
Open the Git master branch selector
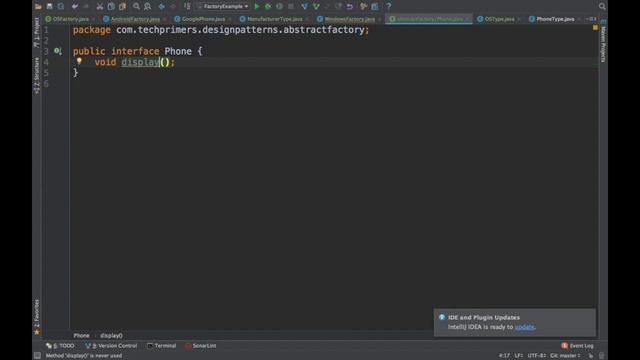(x=565, y=356)
